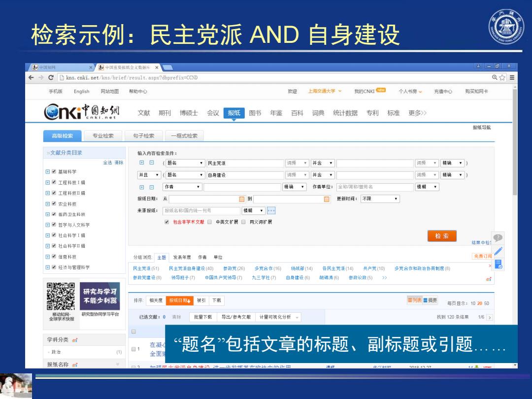Screen dimensions: 532x399
Task: Click the ellipsis button next to 来源报纸
Action: tap(271, 211)
